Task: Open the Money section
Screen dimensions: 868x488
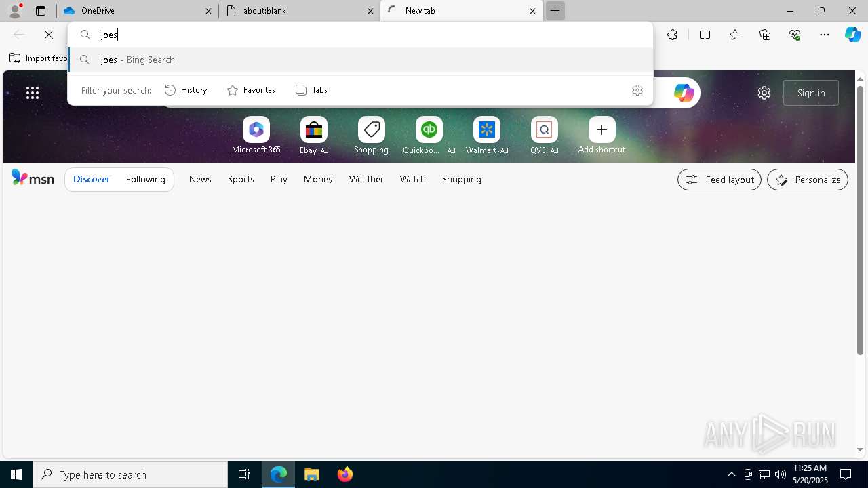Action: tap(318, 179)
